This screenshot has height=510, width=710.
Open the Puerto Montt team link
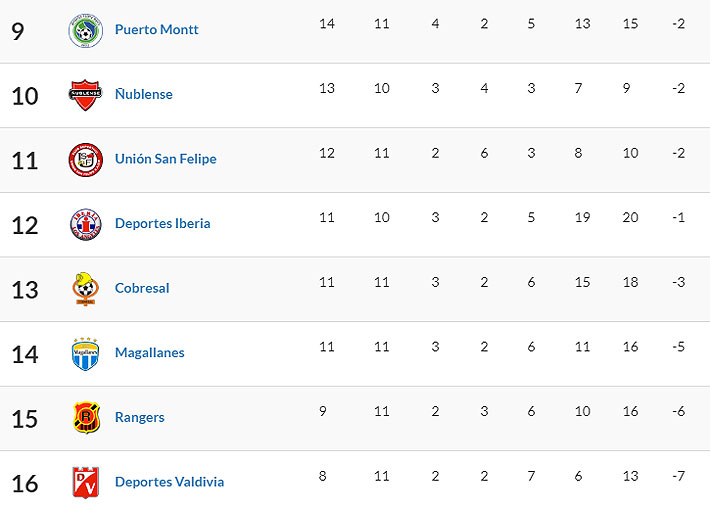pyautogui.click(x=156, y=30)
